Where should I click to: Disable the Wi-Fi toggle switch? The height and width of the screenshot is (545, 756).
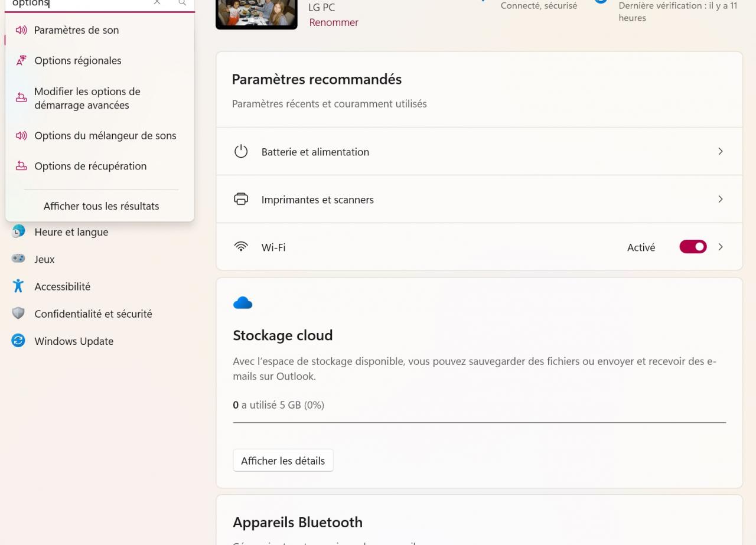(x=693, y=247)
